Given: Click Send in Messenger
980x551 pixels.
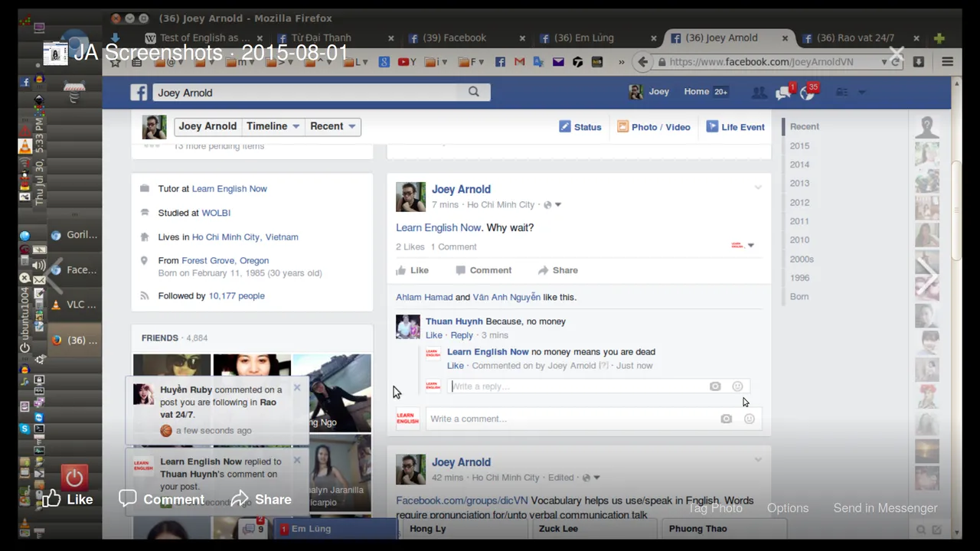Looking at the screenshot, I should coord(885,508).
